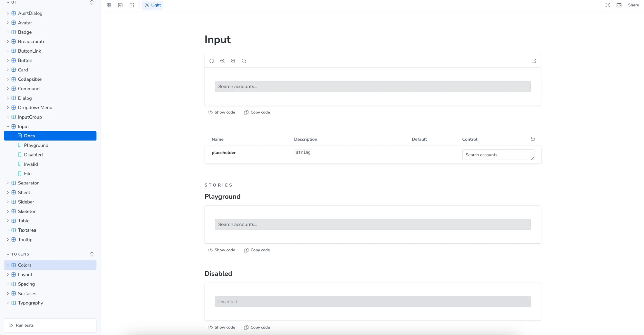Image resolution: width=644 pixels, height=335 pixels.
Task: Copy code for the Disabled story
Action: (x=257, y=327)
